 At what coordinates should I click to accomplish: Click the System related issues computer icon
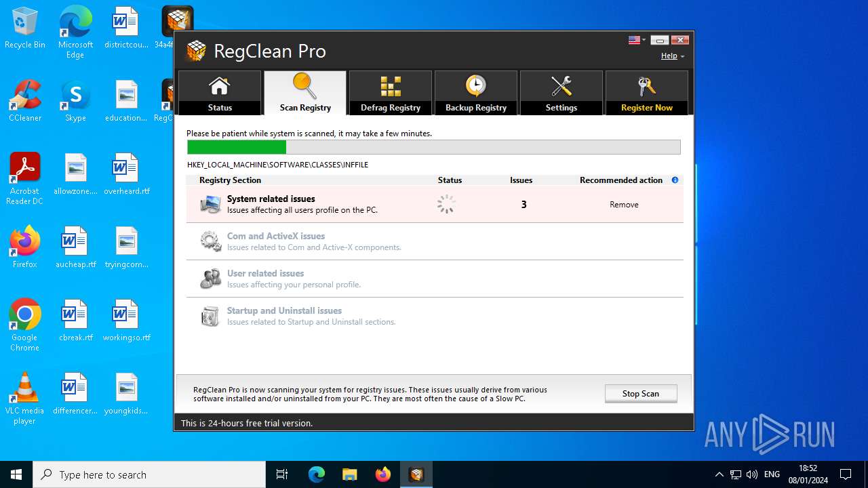(x=210, y=204)
